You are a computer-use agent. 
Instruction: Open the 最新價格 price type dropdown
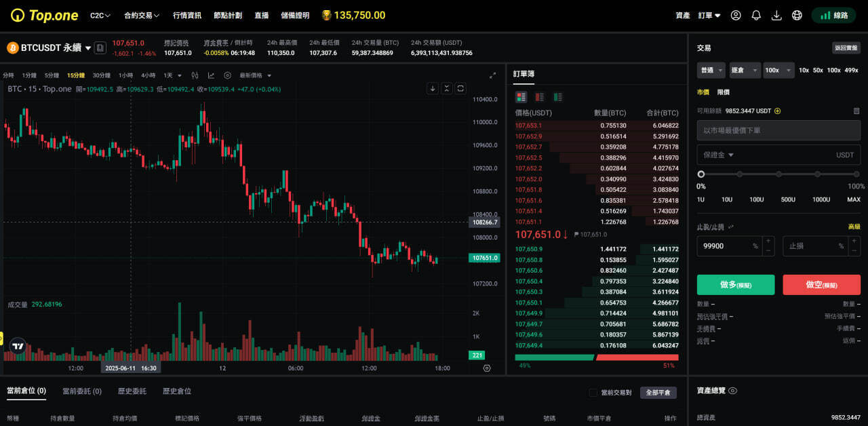[255, 75]
